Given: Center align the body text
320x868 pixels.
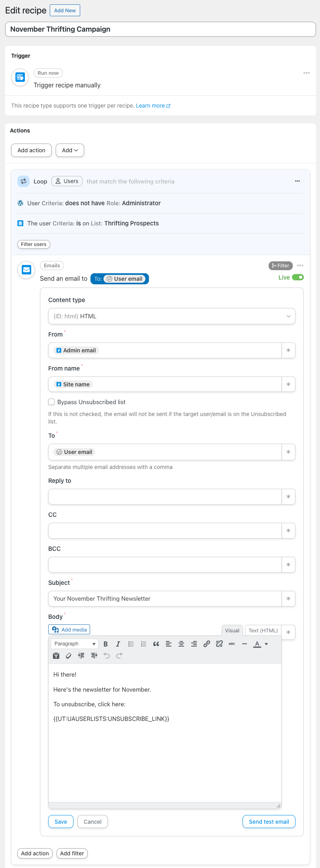Looking at the screenshot, I should tap(181, 644).
